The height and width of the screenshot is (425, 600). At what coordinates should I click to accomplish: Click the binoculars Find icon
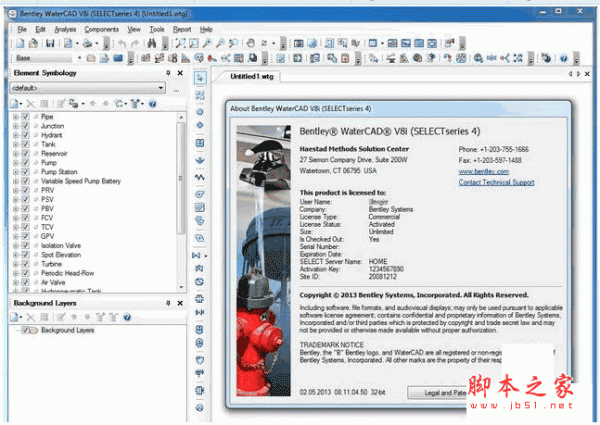[152, 43]
